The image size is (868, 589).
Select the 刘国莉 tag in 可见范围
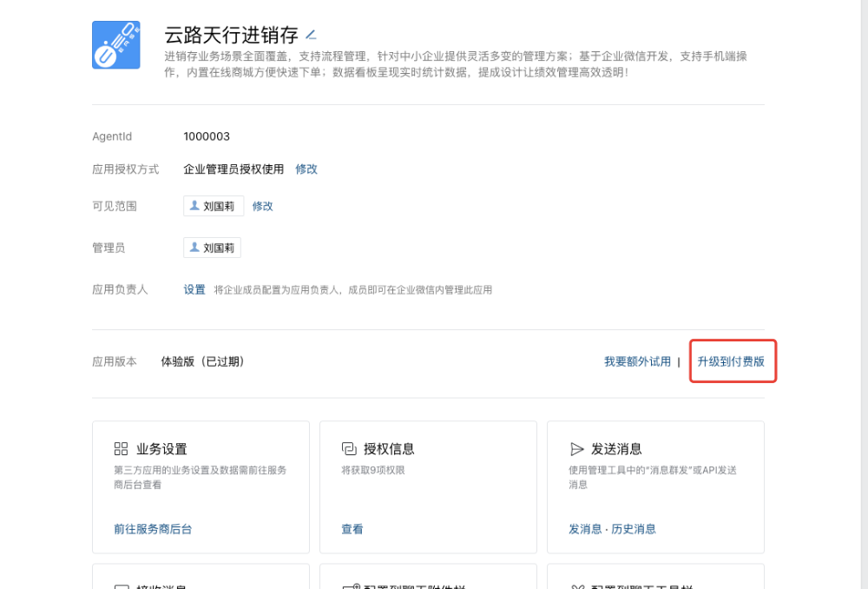pyautogui.click(x=214, y=206)
